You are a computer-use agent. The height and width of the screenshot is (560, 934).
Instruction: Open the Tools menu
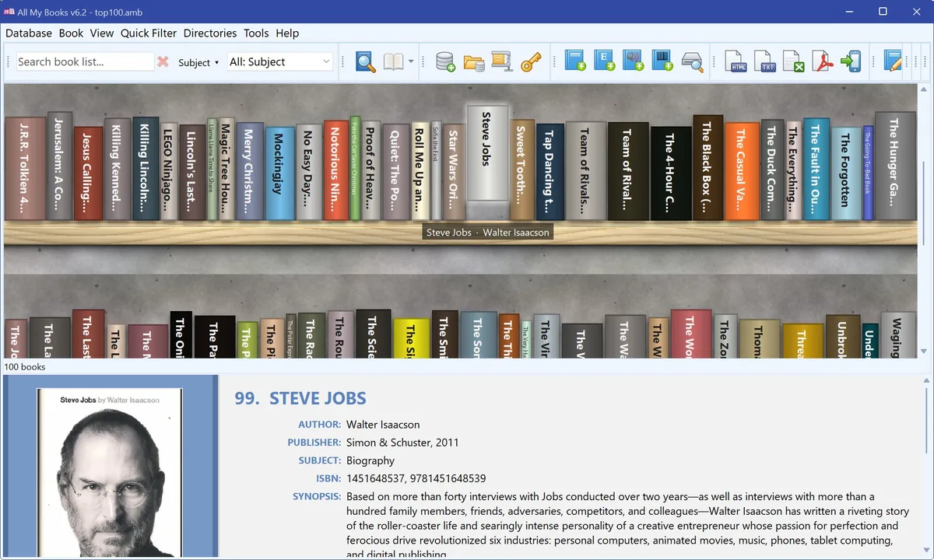click(256, 33)
